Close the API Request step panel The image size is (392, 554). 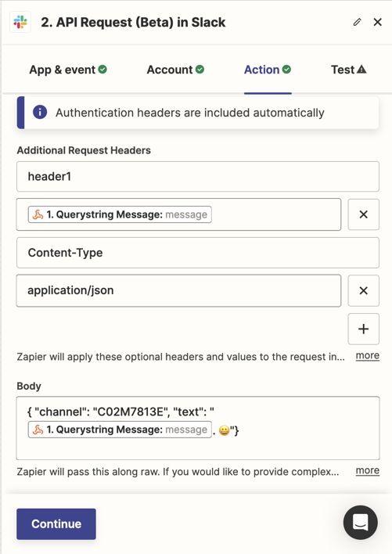377,22
